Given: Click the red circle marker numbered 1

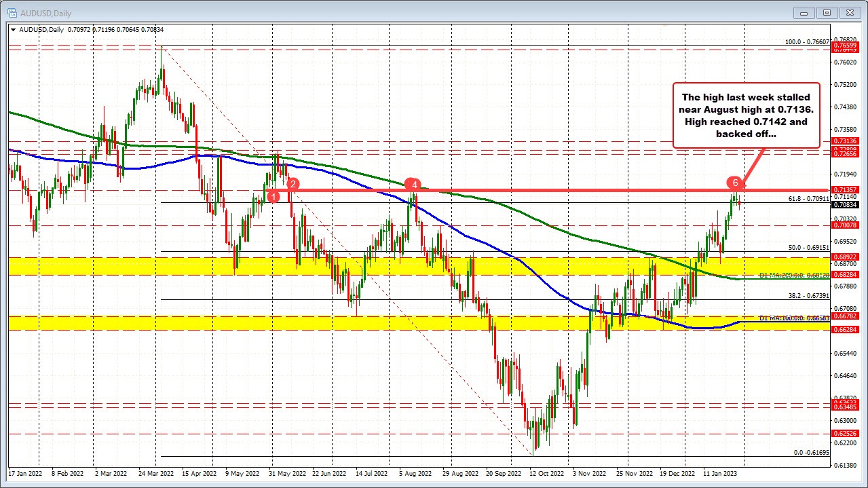Looking at the screenshot, I should pos(273,196).
